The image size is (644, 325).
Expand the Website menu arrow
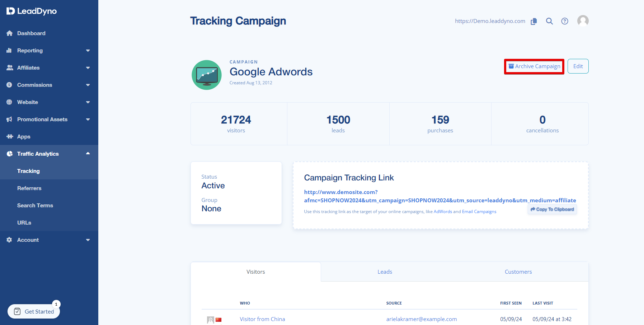click(88, 102)
